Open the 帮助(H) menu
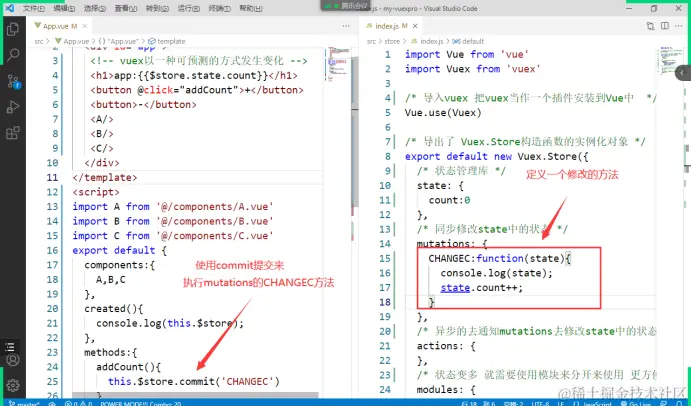Viewport: 692px width, 407px height. 251,8
